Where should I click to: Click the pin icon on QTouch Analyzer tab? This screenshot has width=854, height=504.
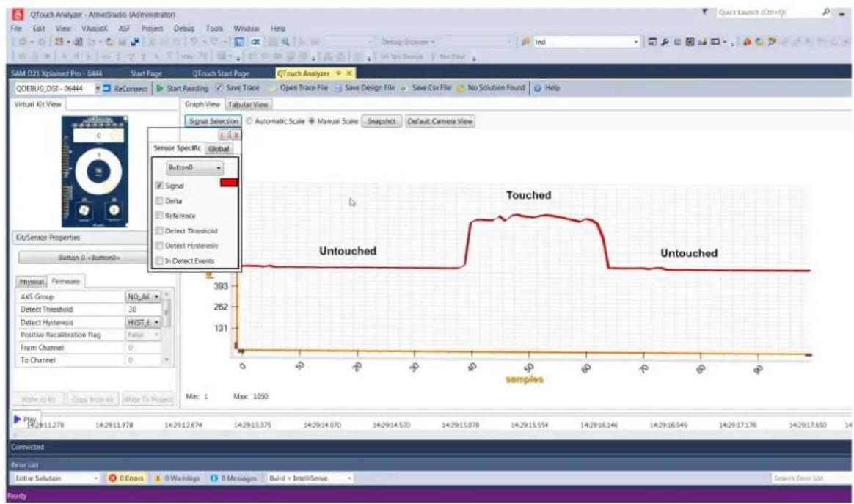point(338,73)
